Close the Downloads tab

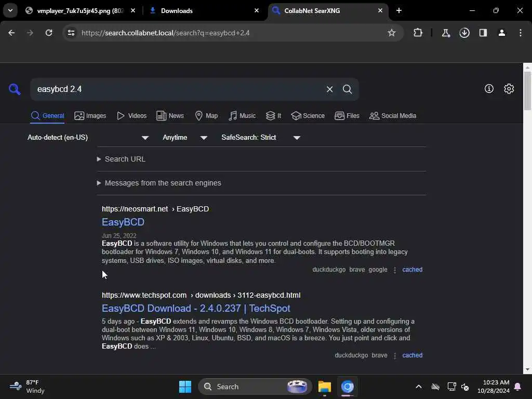(x=257, y=10)
